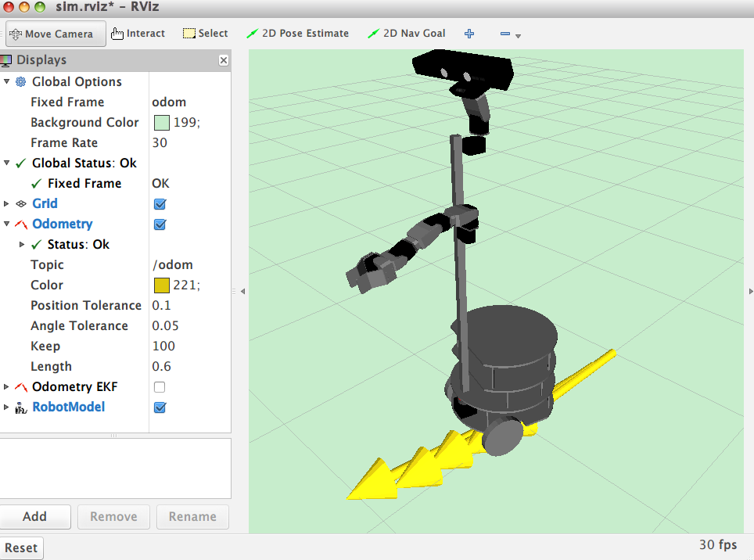Click the Displays panel monitor icon

(6, 60)
